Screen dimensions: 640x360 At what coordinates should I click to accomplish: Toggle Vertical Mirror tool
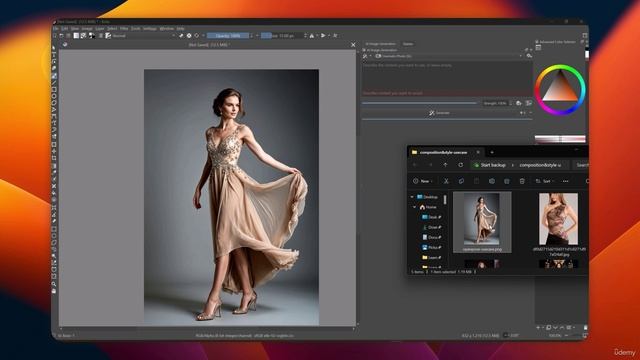click(323, 36)
